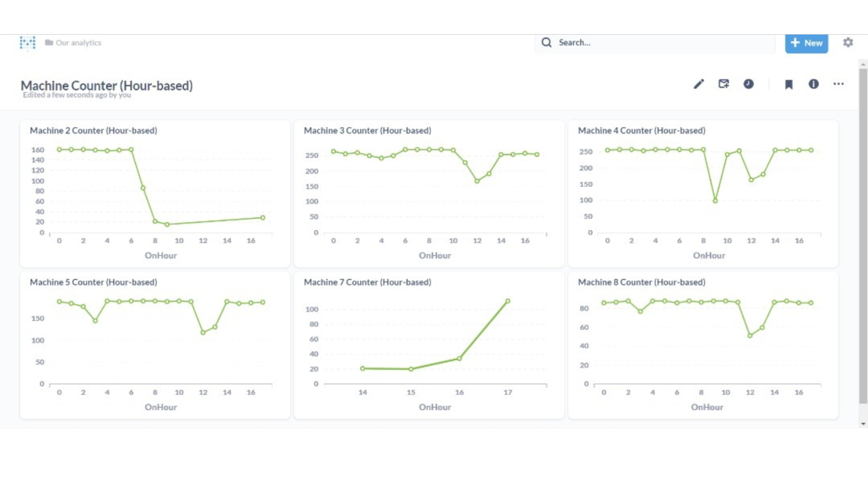Show dashboard info panel
Viewport: 868px width, 488px height.
coord(814,84)
